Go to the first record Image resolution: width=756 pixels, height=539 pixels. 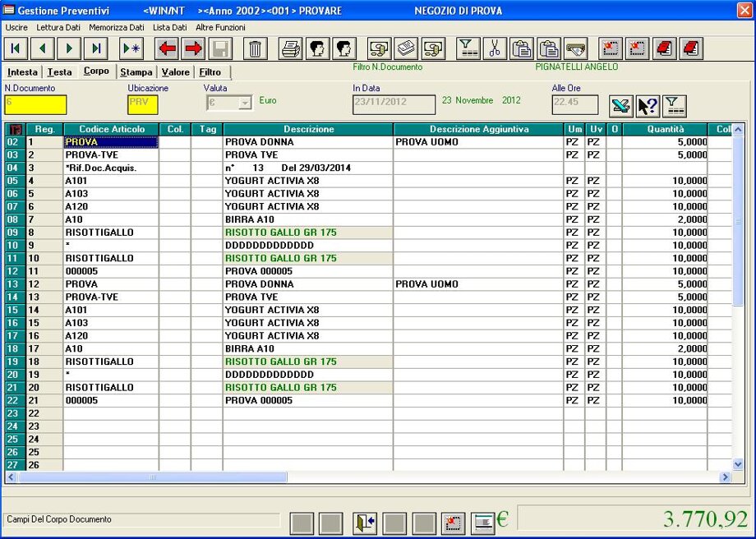[16, 48]
